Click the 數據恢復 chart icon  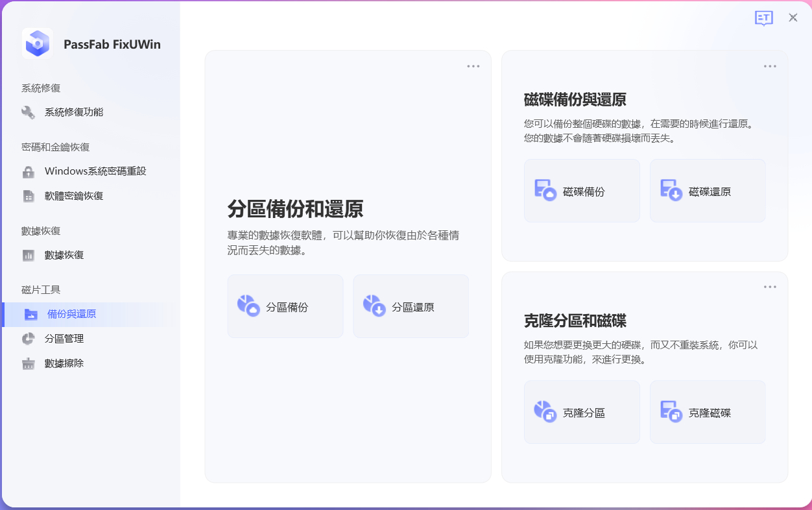click(29, 256)
